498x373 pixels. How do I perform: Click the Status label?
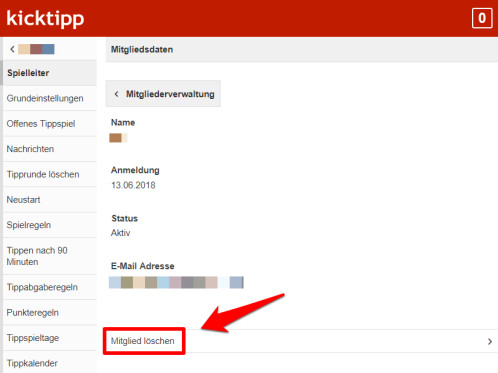124,218
